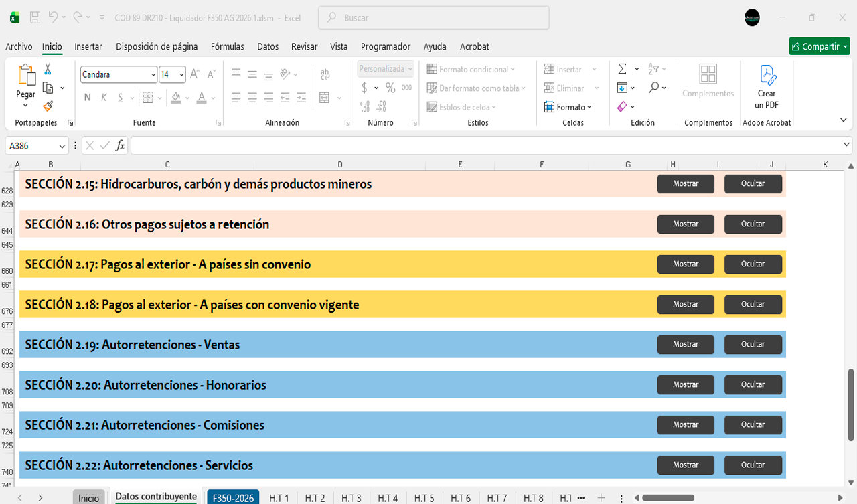
Task: Click the fill color bucket swatch
Action: (175, 98)
